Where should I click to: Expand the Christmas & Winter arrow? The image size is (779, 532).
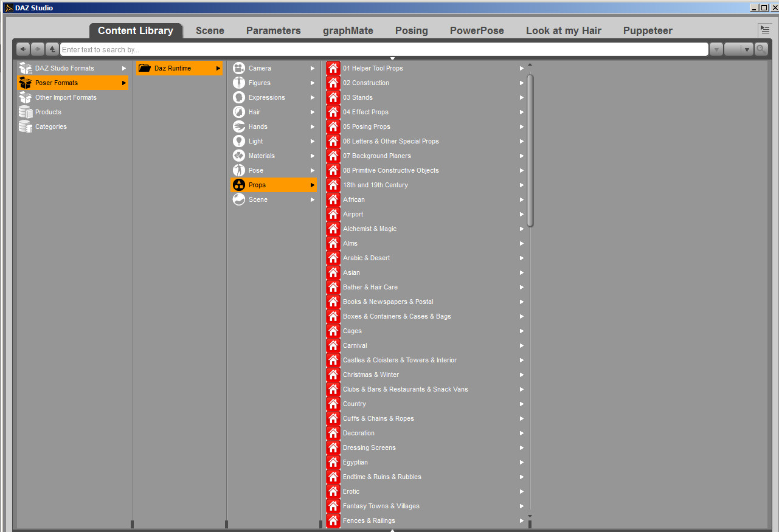(522, 375)
